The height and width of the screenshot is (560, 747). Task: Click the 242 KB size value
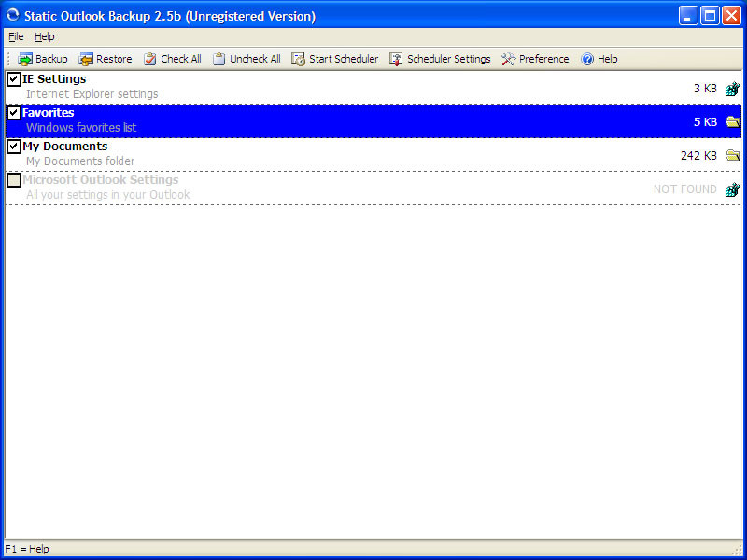point(698,156)
